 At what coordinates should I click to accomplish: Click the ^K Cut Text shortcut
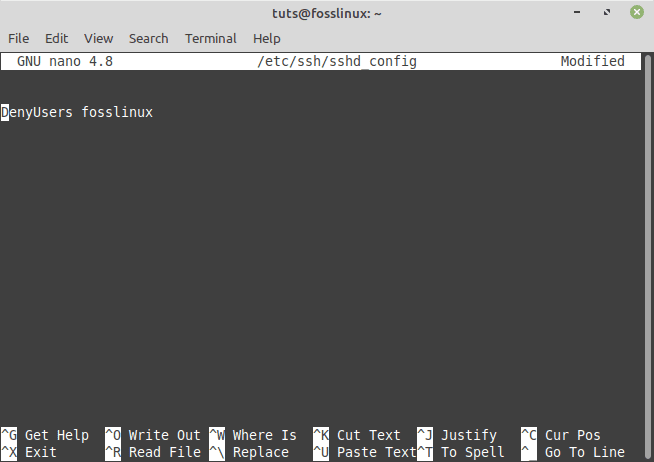[x=357, y=435]
